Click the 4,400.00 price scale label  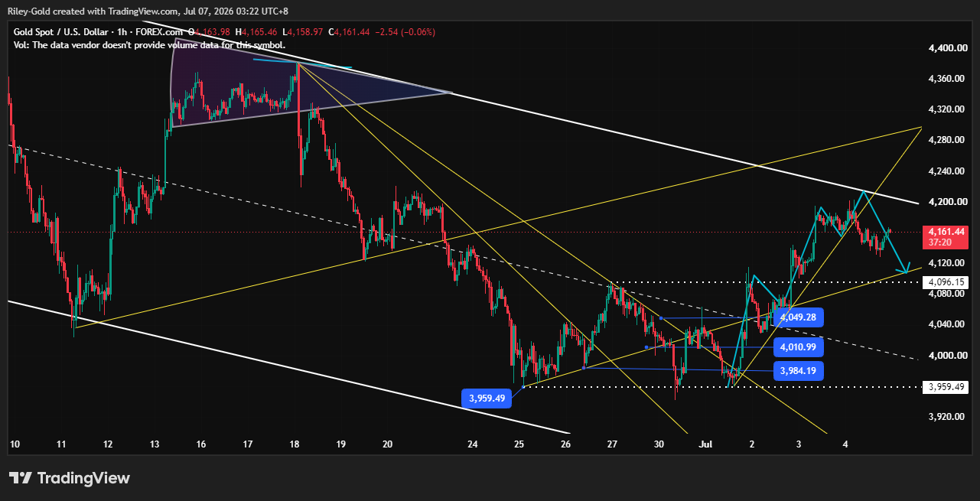point(947,48)
